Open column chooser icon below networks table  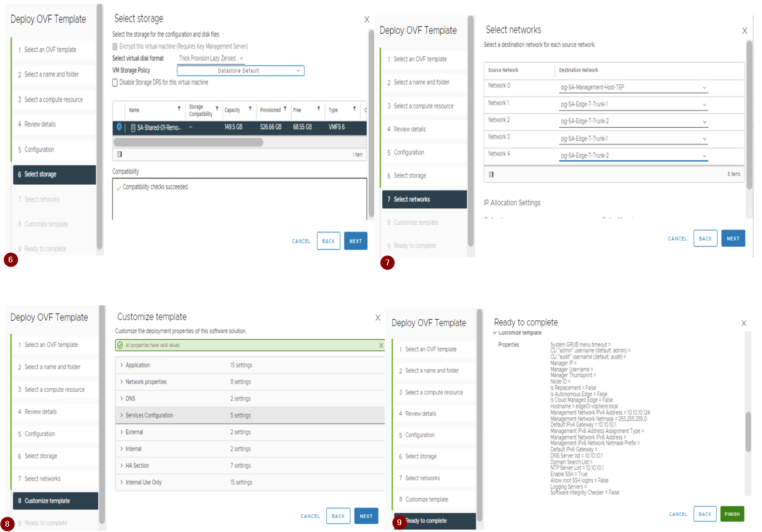tap(491, 174)
